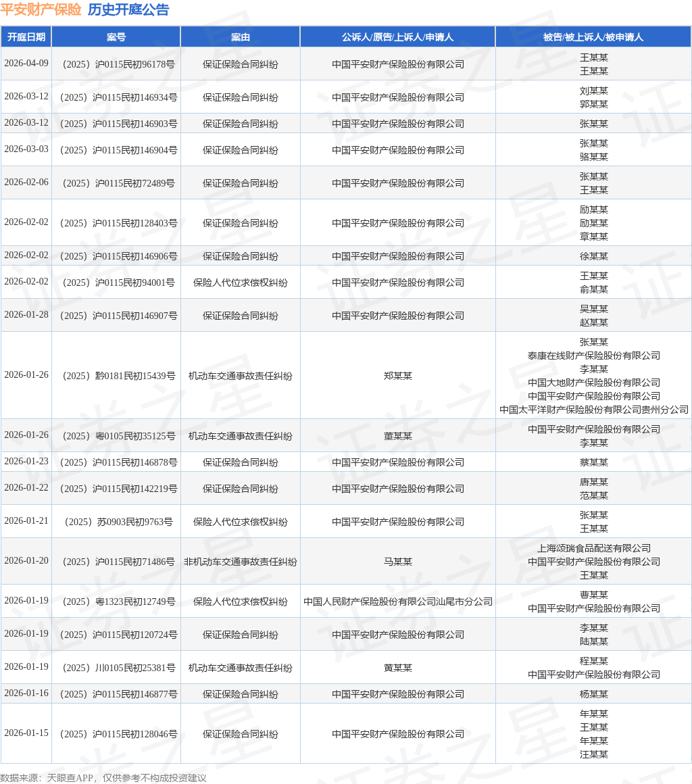Select case number (2025)沪0115民初96178号
Viewport: 692px width, 784px height.
tap(118, 64)
